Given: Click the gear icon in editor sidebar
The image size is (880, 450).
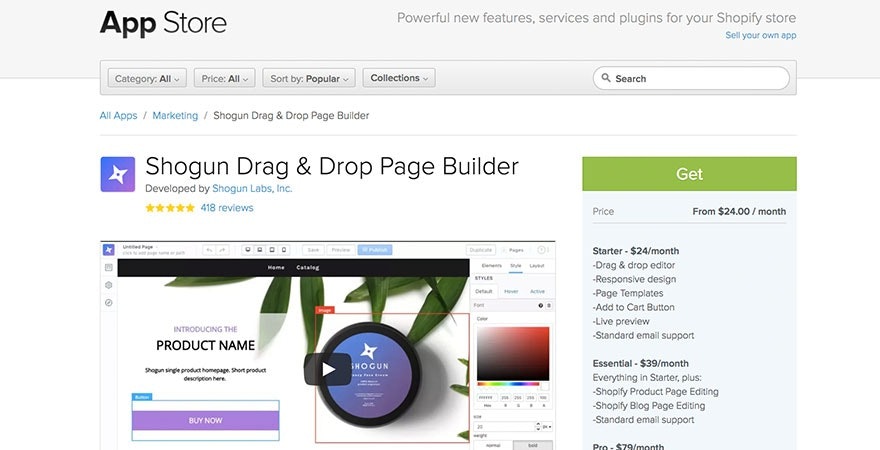Looking at the screenshot, I should [108, 285].
